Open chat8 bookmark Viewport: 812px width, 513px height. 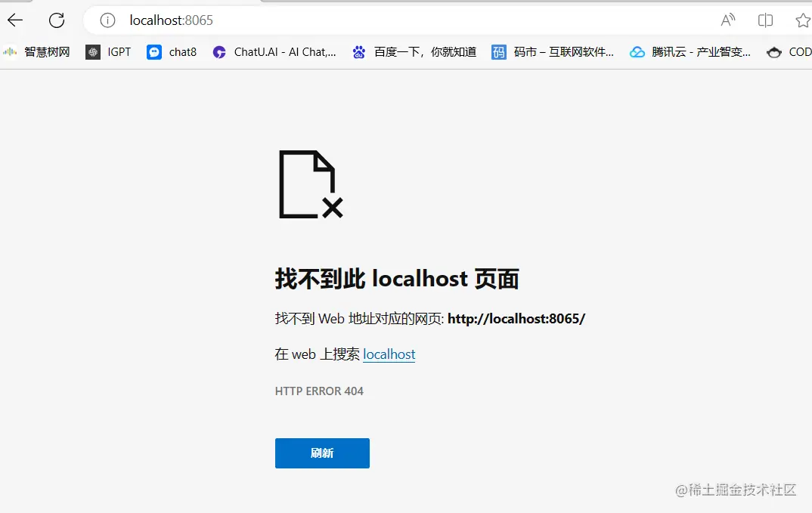tap(172, 52)
